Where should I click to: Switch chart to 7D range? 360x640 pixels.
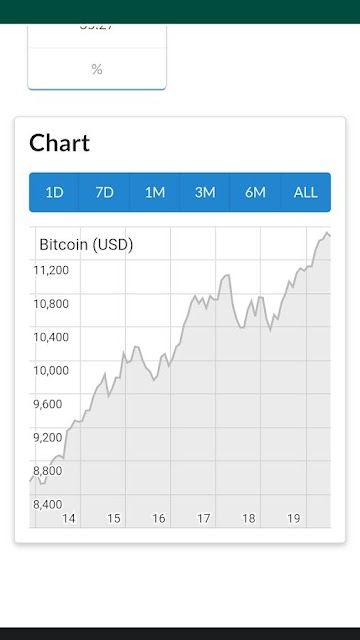pos(104,192)
